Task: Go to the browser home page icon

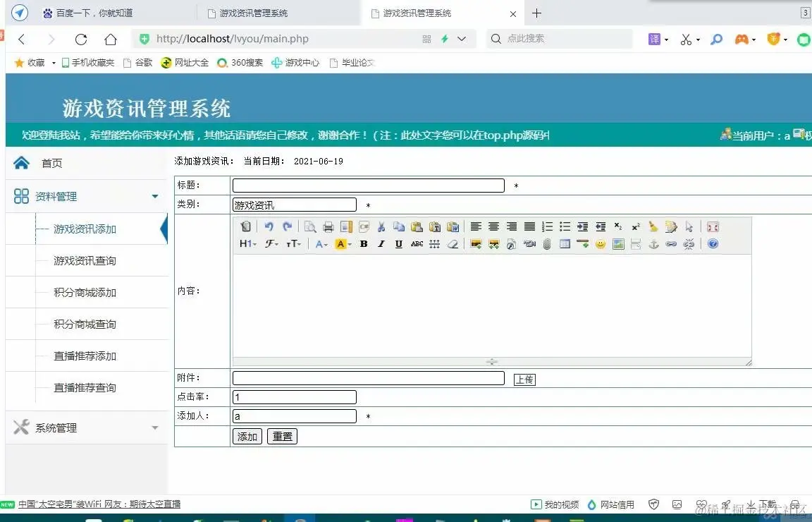Action: (111, 39)
